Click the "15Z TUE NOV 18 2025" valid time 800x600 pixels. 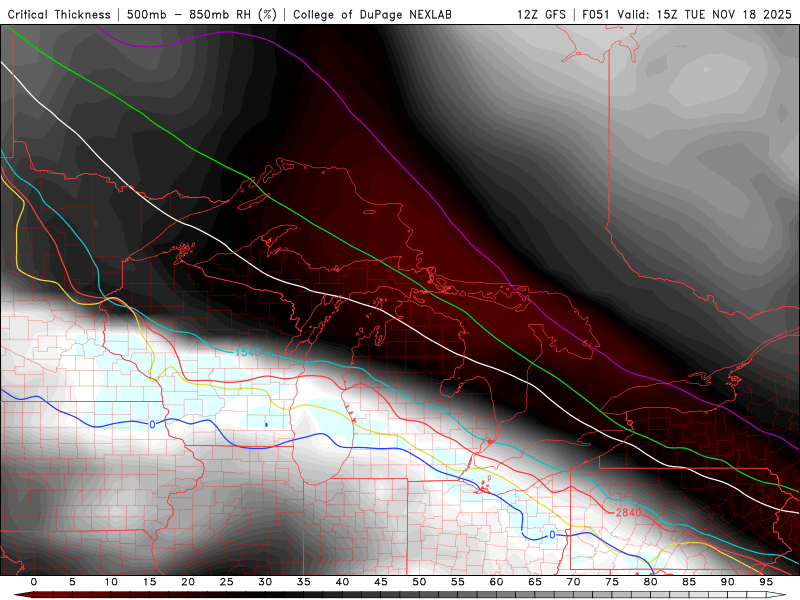pyautogui.click(x=724, y=15)
